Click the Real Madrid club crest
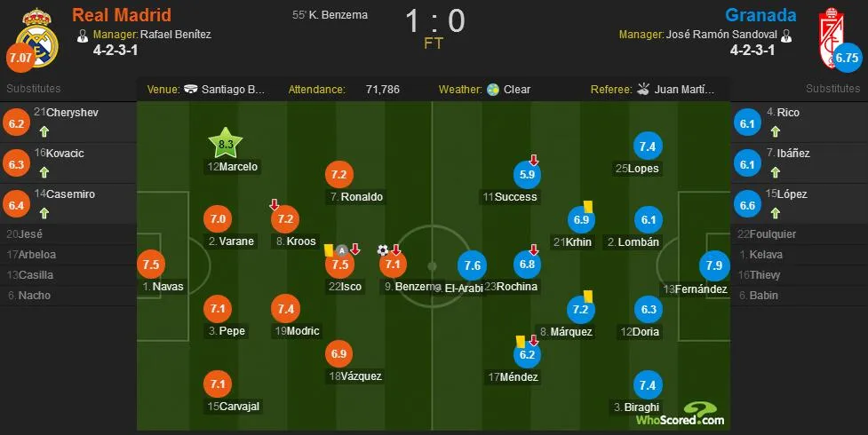Viewport: 868px width, 435px height. [36, 36]
